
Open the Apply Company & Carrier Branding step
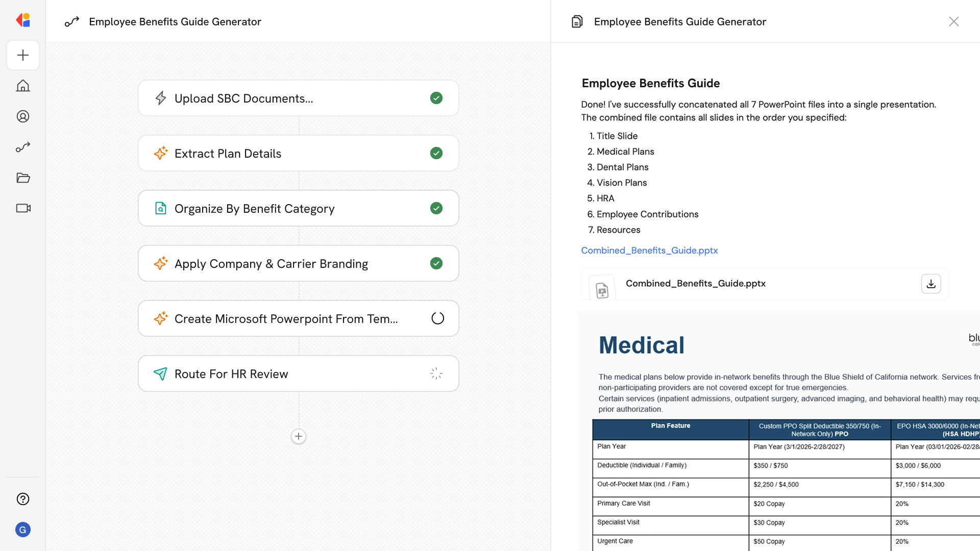pos(298,263)
